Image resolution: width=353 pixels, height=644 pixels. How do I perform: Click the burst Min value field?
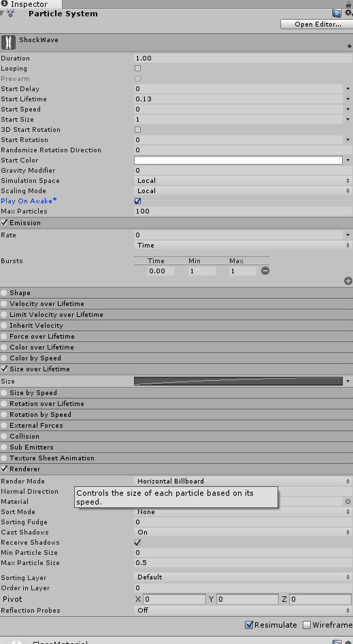[x=202, y=271]
